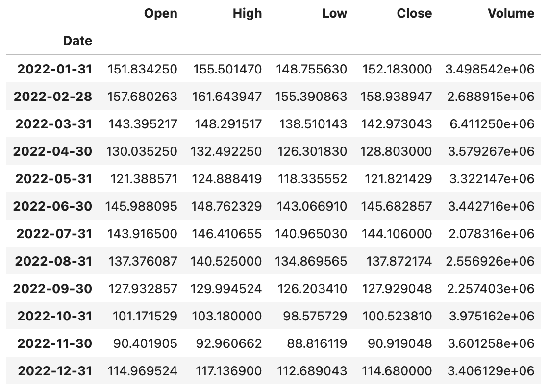Click Low value 98.575729
Viewport: 549px width, 392px height.
point(315,316)
